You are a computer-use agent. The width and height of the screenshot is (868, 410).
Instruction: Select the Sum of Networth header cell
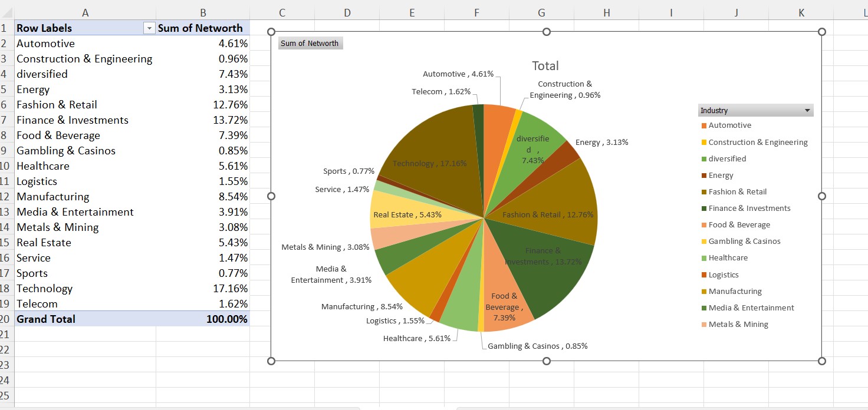[x=200, y=28]
